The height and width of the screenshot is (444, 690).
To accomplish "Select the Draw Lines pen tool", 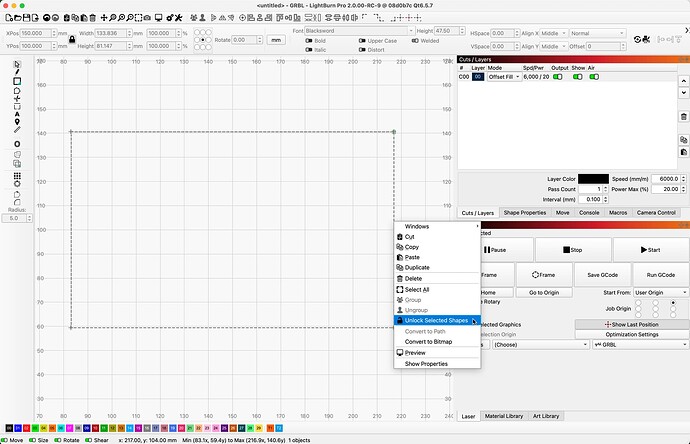I will pos(17,72).
